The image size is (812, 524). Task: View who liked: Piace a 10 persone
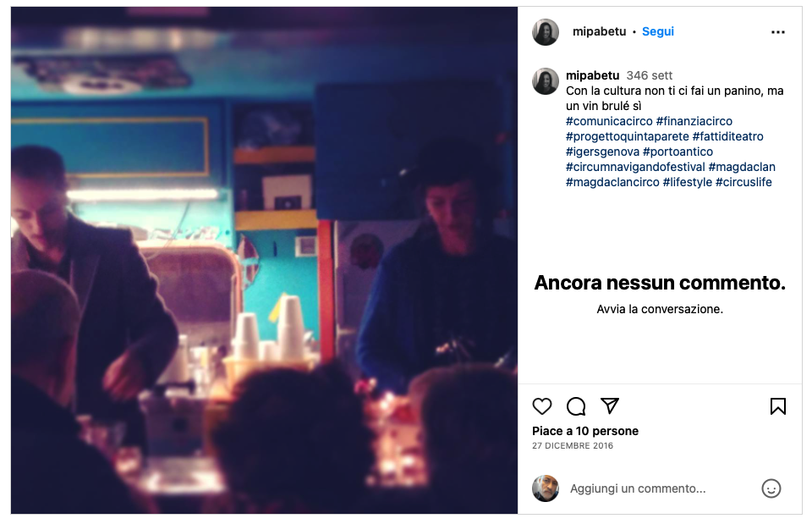[585, 431]
